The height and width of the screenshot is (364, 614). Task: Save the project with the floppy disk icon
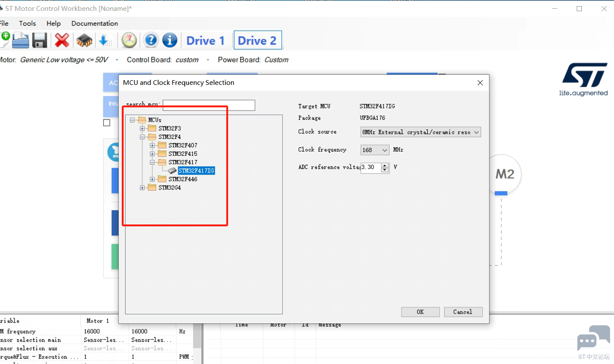pyautogui.click(x=40, y=41)
